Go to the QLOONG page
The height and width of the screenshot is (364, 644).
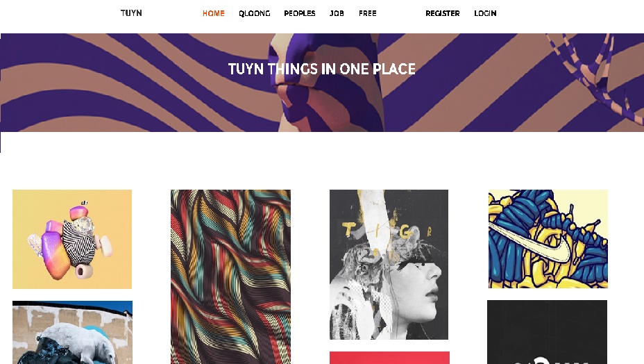254,13
